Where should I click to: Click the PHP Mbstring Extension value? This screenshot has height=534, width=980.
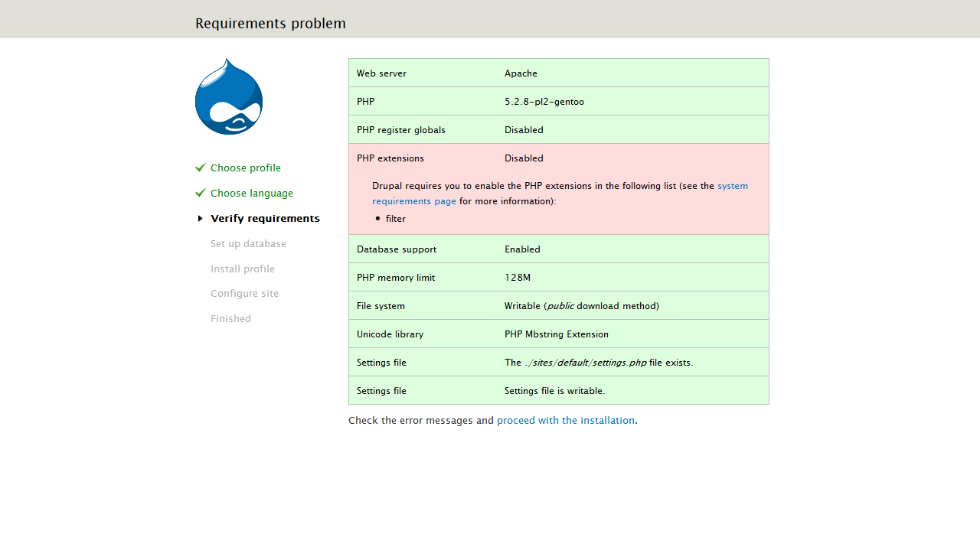point(557,334)
